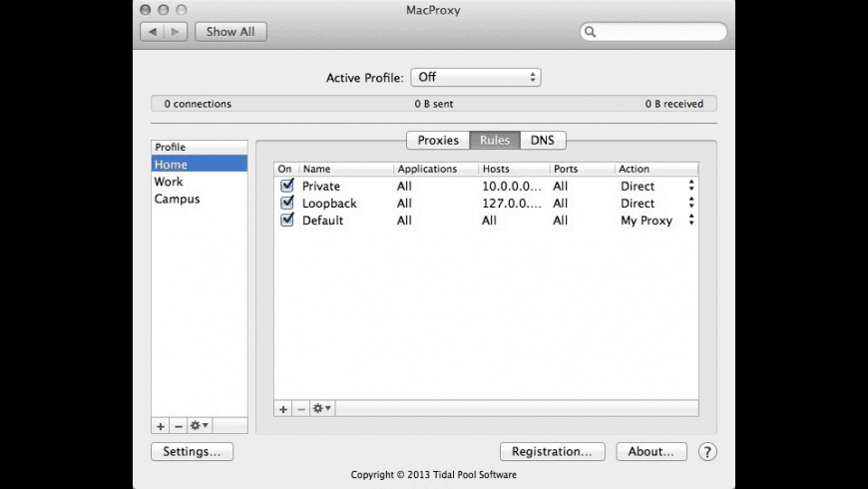This screenshot has width=868, height=489.
Task: Click the Registration... button
Action: point(552,452)
